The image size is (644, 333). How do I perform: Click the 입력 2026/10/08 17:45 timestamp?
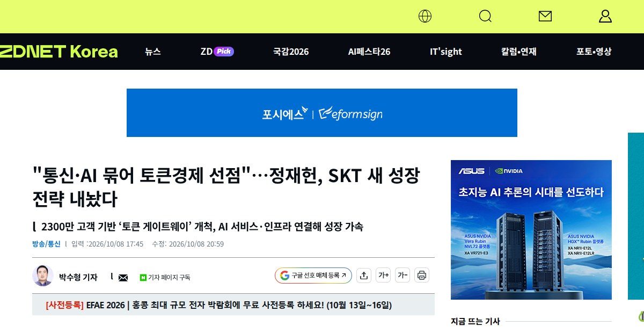coord(107,244)
